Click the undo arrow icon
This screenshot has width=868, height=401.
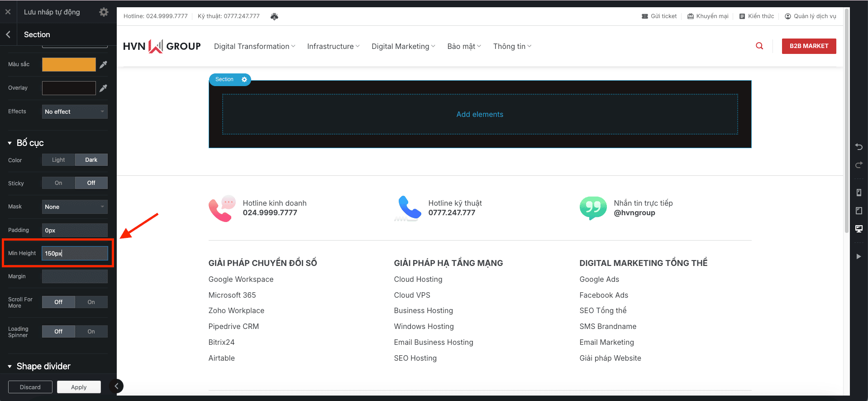coord(858,147)
